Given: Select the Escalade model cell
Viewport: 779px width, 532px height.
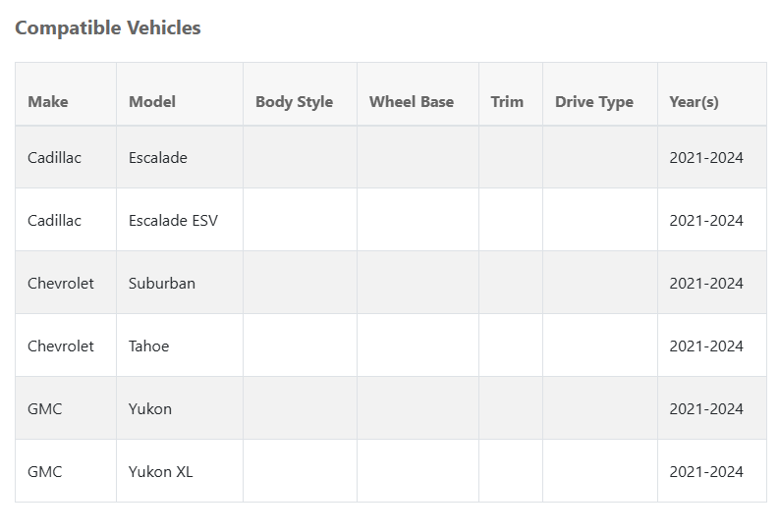Looking at the screenshot, I should coord(158,157).
